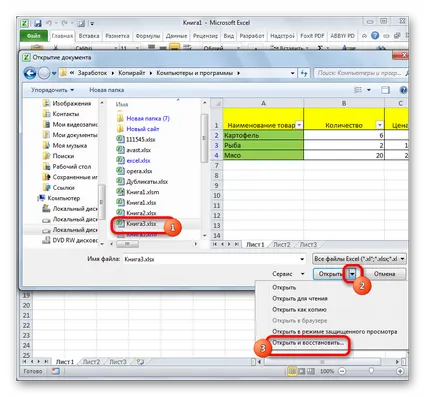Screen dimensions: 434x397
Task: Click the zoom slider handle in status bar
Action: tap(372, 371)
